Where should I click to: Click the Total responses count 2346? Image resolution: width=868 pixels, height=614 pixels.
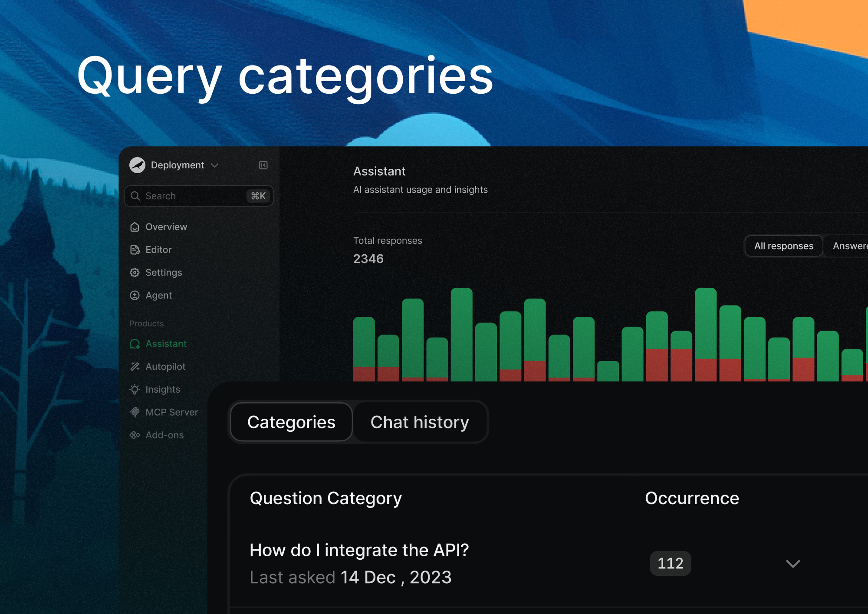click(368, 258)
